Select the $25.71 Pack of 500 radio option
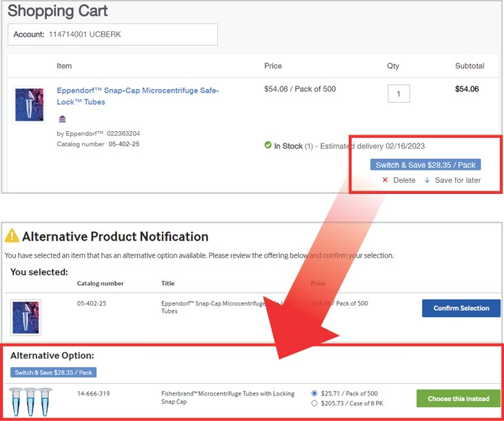 pyautogui.click(x=315, y=393)
